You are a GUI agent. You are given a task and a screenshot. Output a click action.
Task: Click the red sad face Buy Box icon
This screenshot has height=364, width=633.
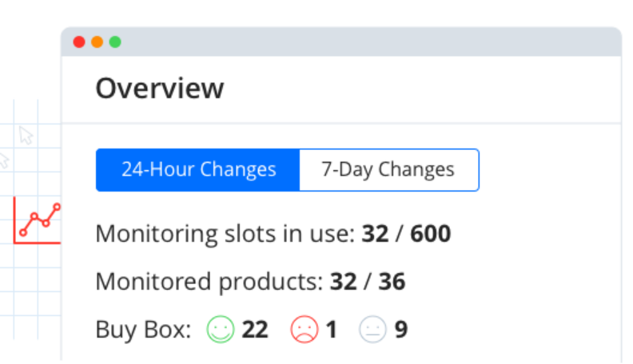click(304, 329)
